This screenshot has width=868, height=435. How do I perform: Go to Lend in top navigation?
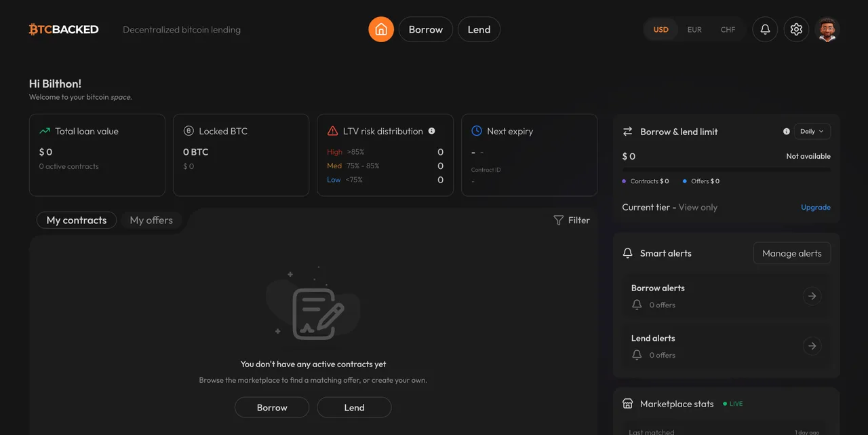479,29
